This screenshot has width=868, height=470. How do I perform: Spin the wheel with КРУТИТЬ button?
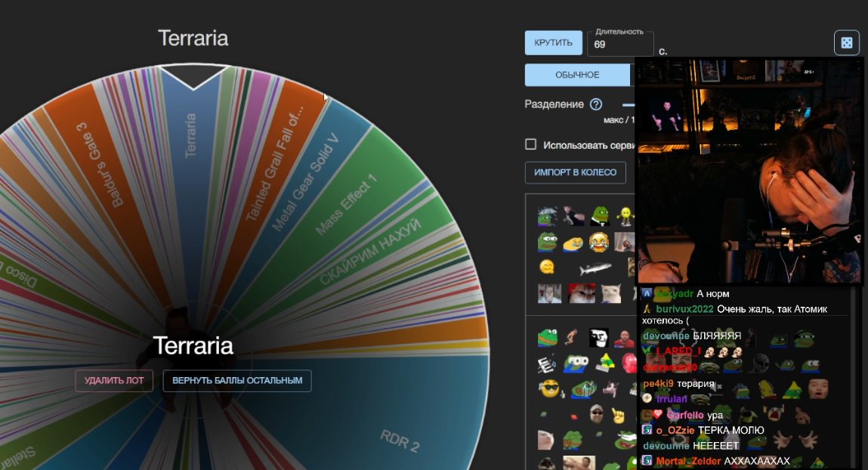point(553,42)
